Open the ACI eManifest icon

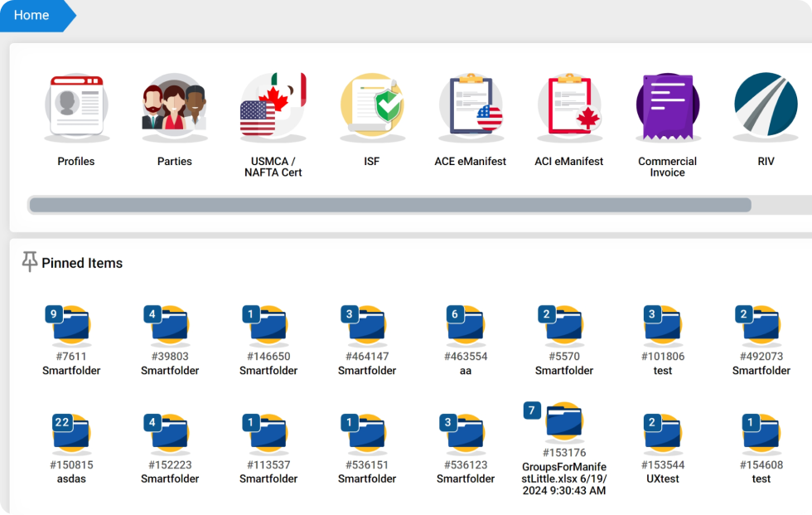click(x=569, y=107)
